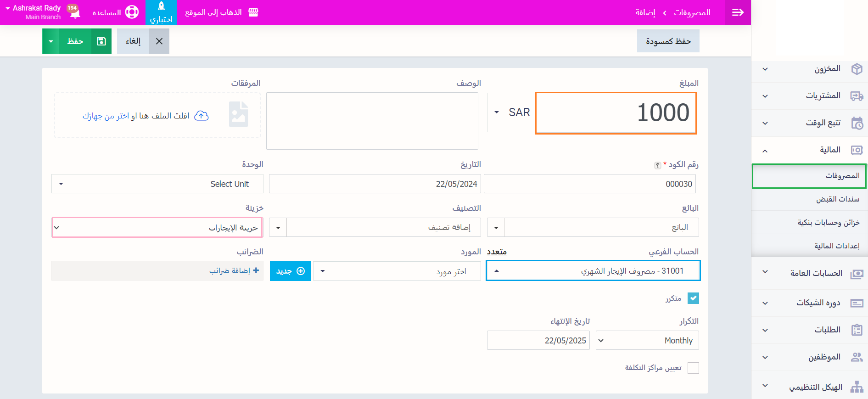The image size is (868, 399).
Task: Click the help question mark beside code number
Action: pos(657,165)
